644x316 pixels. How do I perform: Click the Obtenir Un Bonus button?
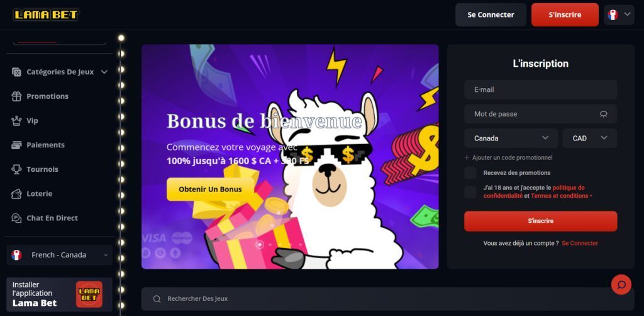210,189
